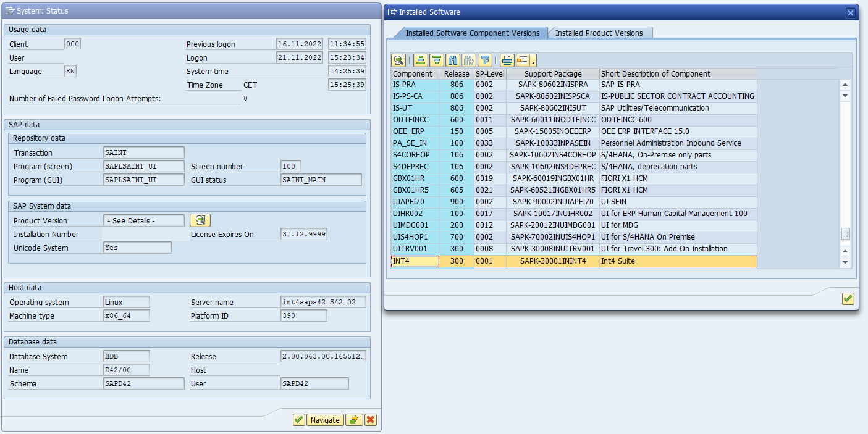This screenshot has width=868, height=434.
Task: Open Product Version details magnifier button
Action: [200, 220]
